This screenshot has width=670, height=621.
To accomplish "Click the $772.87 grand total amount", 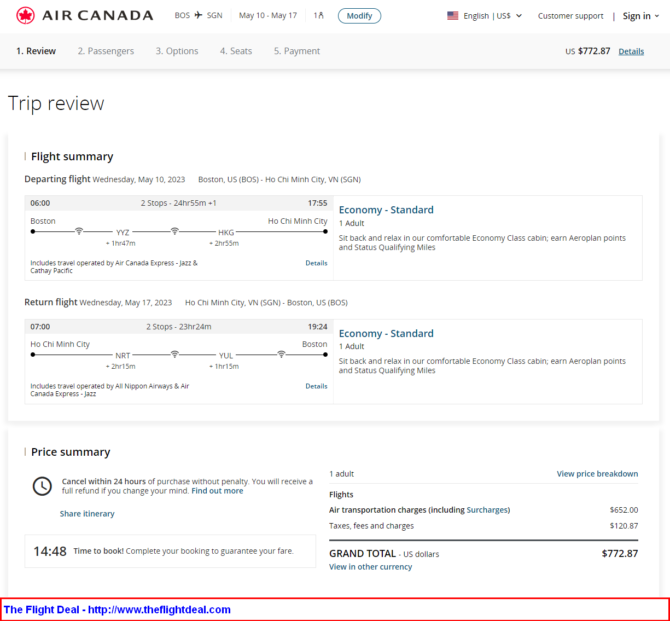I will pyautogui.click(x=620, y=553).
